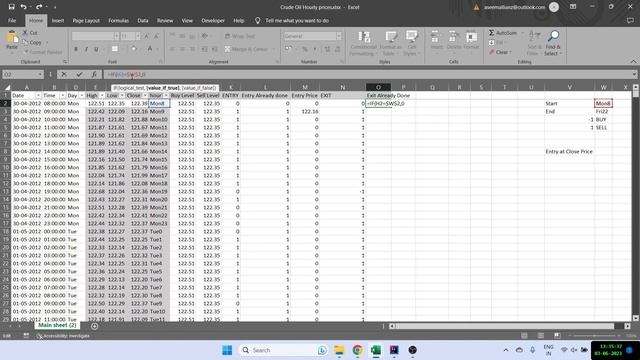Click Accessibility: Investigate in status bar
Viewport: 640px width, 360px height.
click(63, 336)
